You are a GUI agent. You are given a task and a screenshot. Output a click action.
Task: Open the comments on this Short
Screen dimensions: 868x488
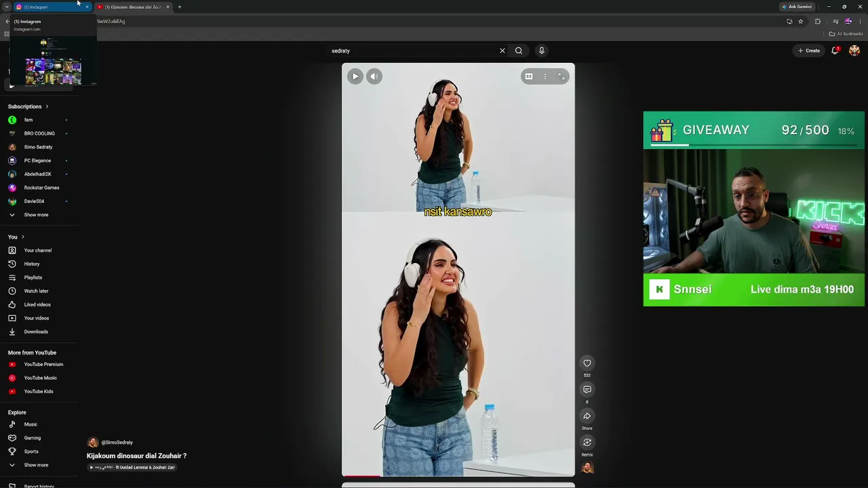pyautogui.click(x=587, y=390)
